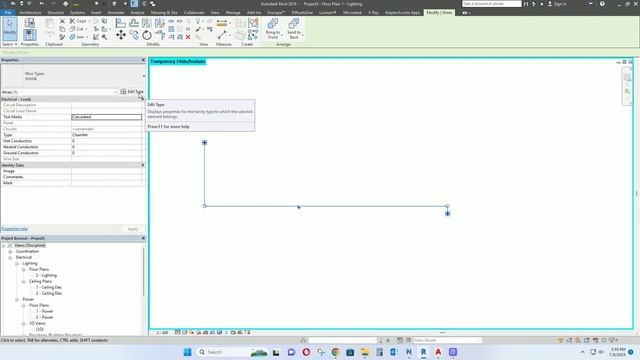Open the 1 - Ceiling Elec view
640x360 pixels.
pos(49,287)
